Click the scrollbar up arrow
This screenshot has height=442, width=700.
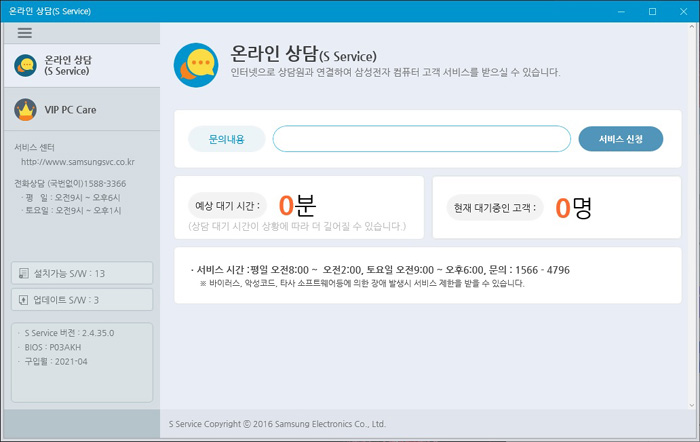click(x=692, y=27)
